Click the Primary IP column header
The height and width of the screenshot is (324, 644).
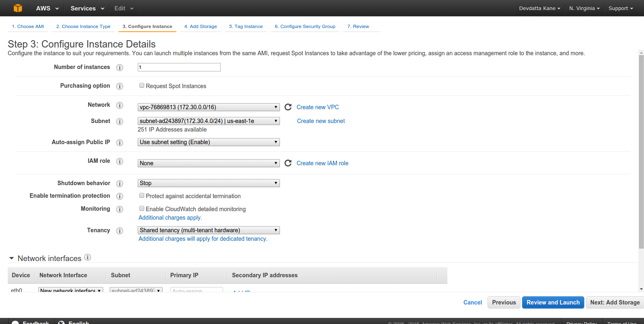(184, 275)
